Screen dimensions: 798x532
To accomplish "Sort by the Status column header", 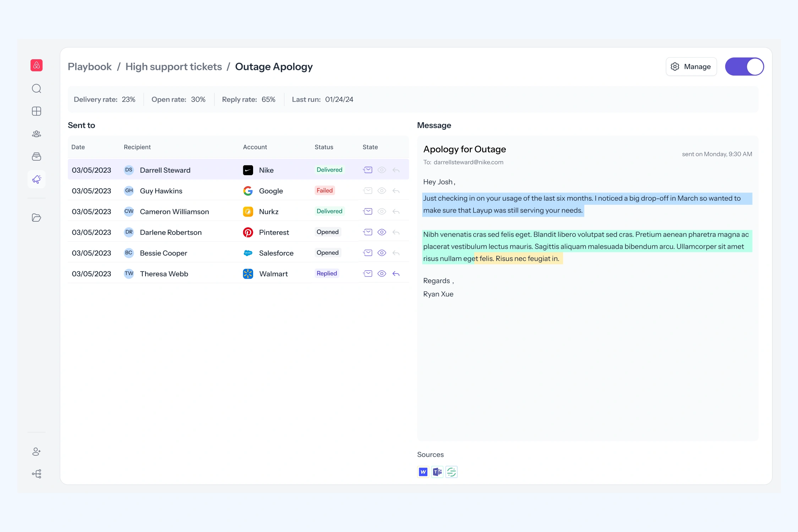I will (x=324, y=147).
